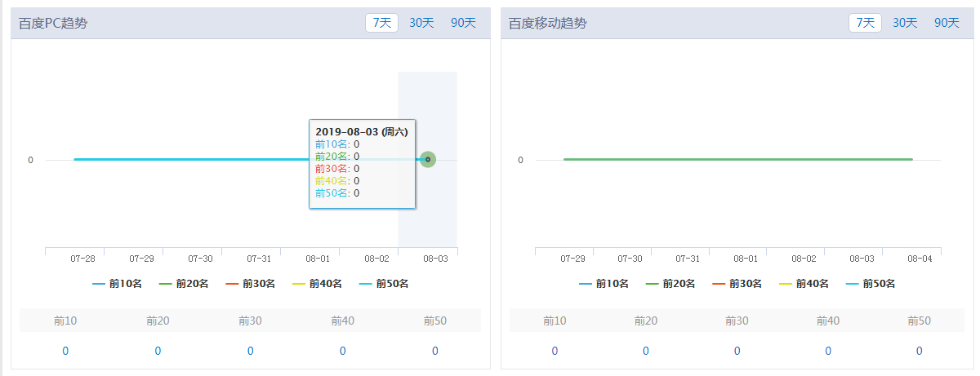Switch 百度PC趋势 to 30天 view
This screenshot has height=376, width=980.
coord(421,23)
